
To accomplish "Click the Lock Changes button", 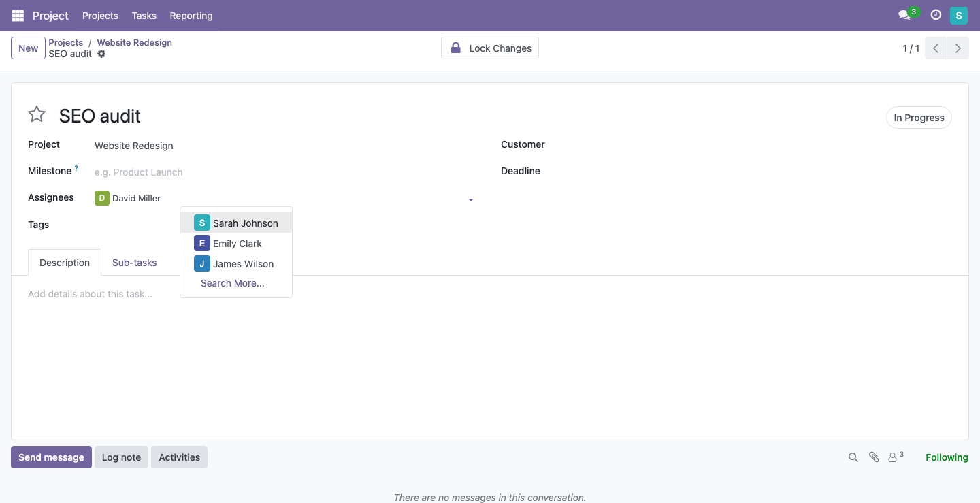I will [x=490, y=48].
